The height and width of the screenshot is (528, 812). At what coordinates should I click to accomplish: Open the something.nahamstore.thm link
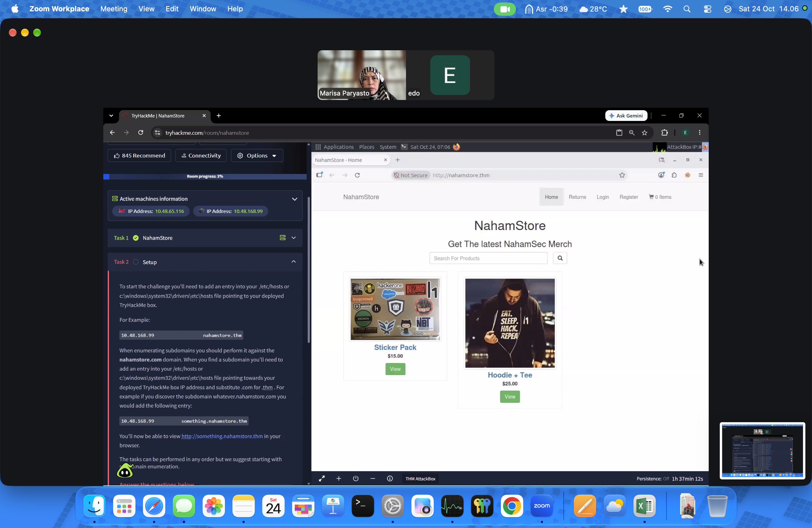(222, 436)
